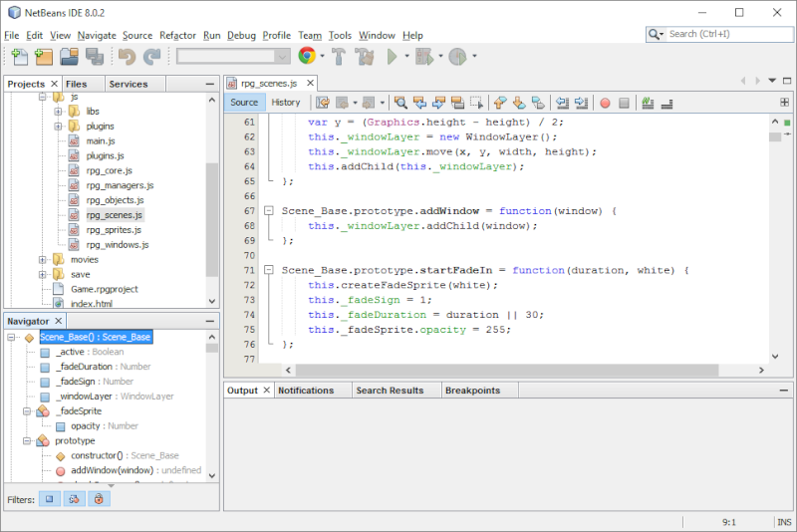The height and width of the screenshot is (532, 797).
Task: Open the project configuration combo box
Action: pos(233,57)
